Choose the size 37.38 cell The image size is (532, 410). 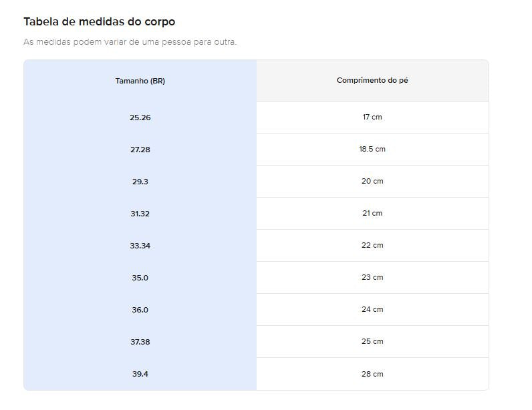point(140,342)
